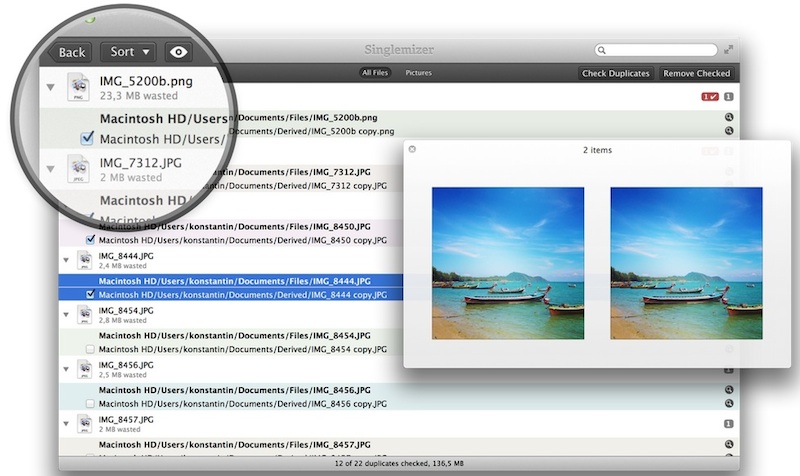This screenshot has height=476, width=800.
Task: Tick the IMG_8456 copy.JPG checkbox
Action: click(91, 403)
